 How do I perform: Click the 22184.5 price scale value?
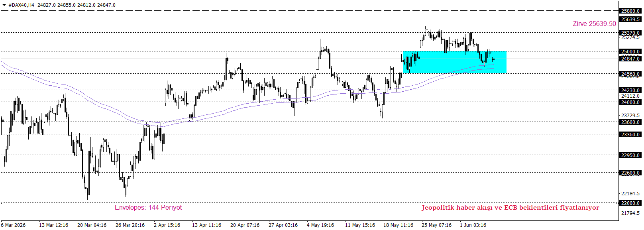[x=630, y=194]
